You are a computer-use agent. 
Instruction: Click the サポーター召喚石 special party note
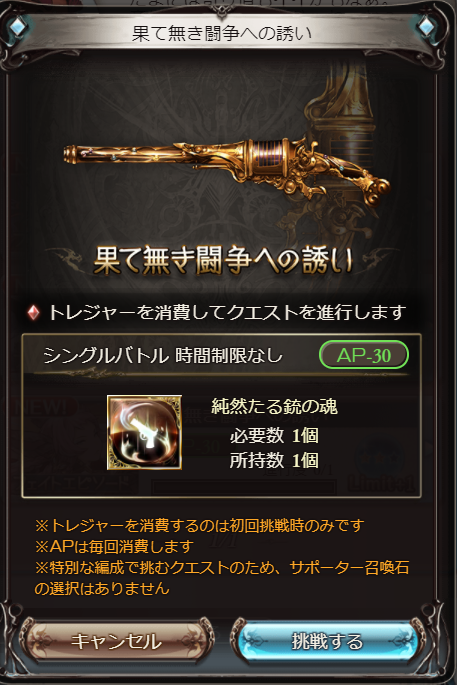[222, 578]
